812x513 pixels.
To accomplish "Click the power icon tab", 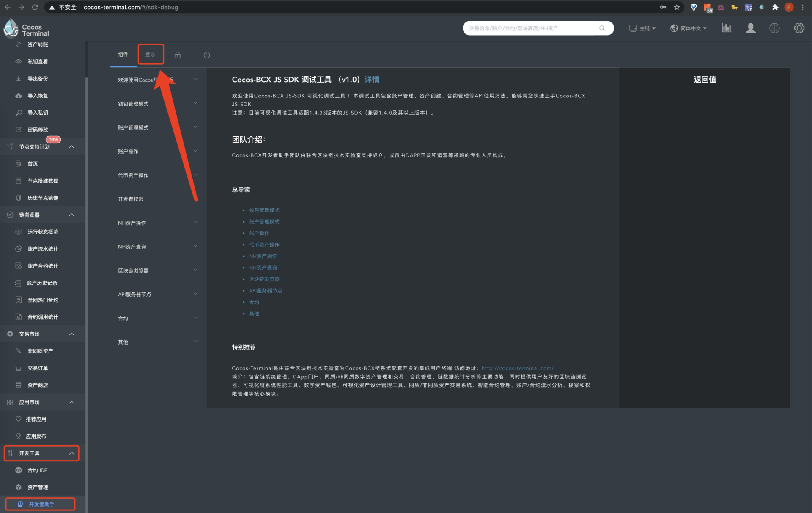I will (207, 55).
